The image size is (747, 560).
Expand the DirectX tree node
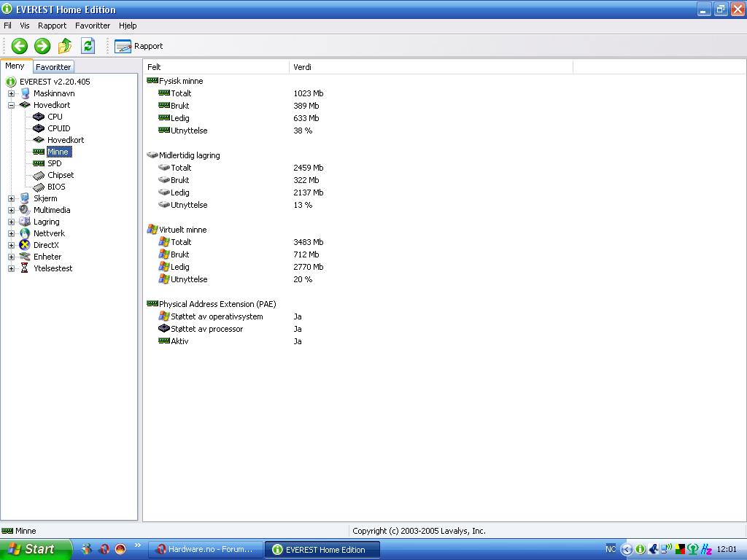click(11, 245)
